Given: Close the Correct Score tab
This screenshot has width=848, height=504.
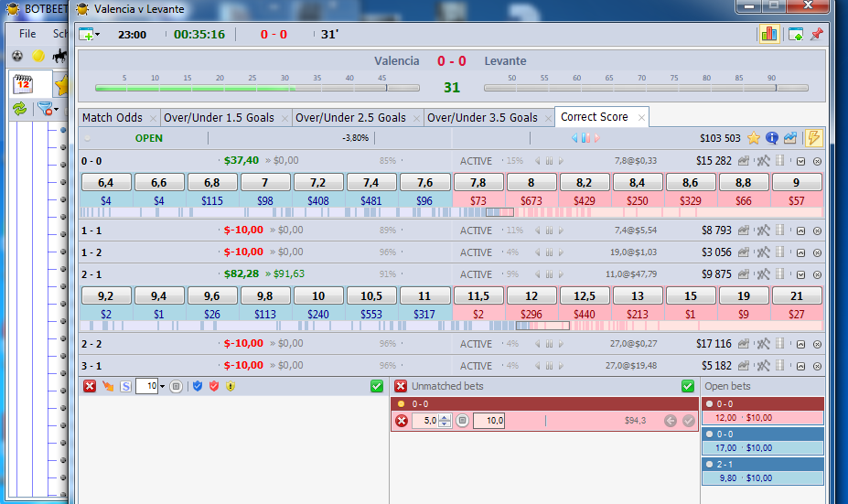Looking at the screenshot, I should (641, 117).
